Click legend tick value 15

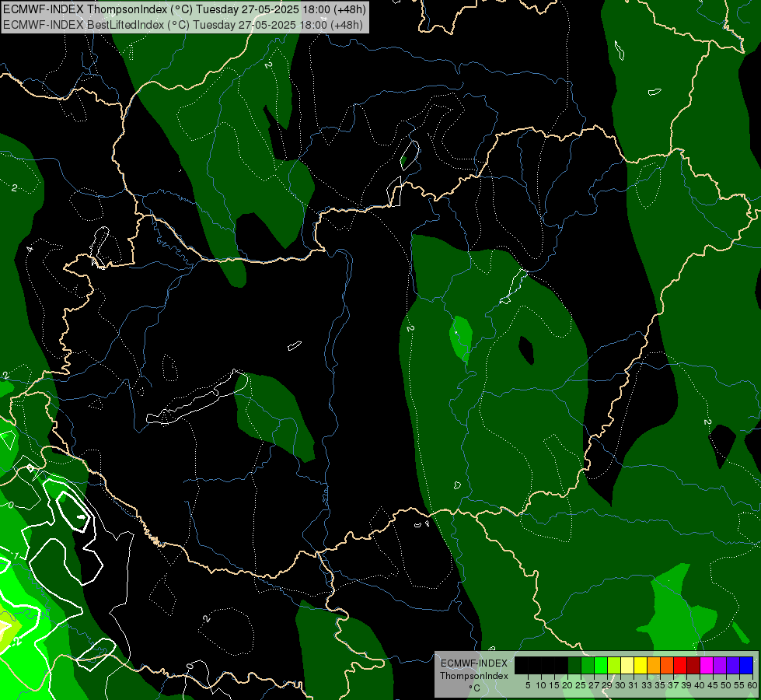(554, 685)
